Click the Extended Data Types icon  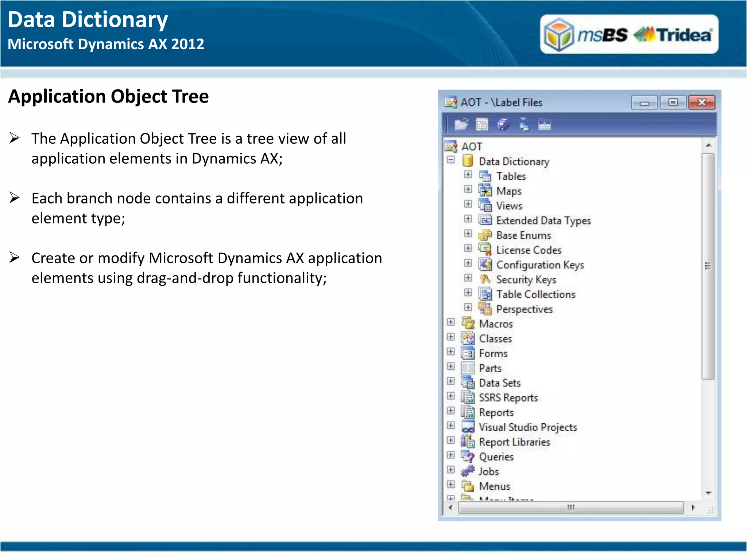tap(485, 220)
